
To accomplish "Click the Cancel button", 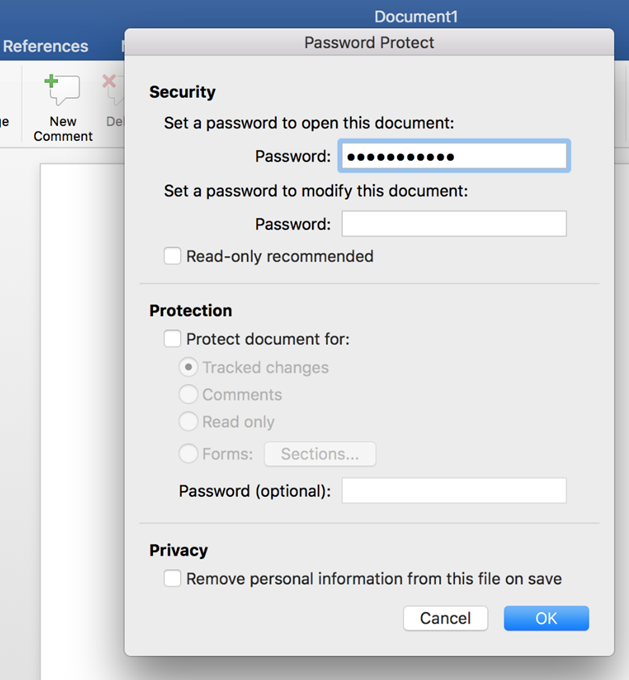I will tap(446, 618).
